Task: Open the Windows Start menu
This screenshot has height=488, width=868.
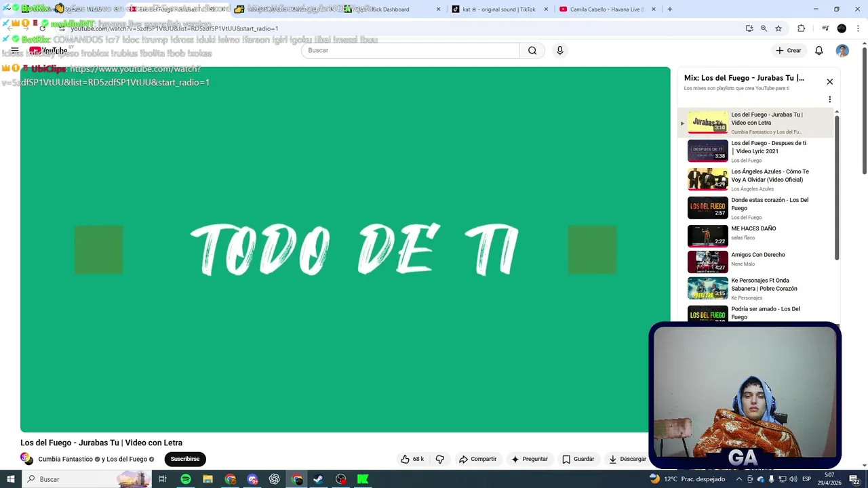Action: coord(10,479)
